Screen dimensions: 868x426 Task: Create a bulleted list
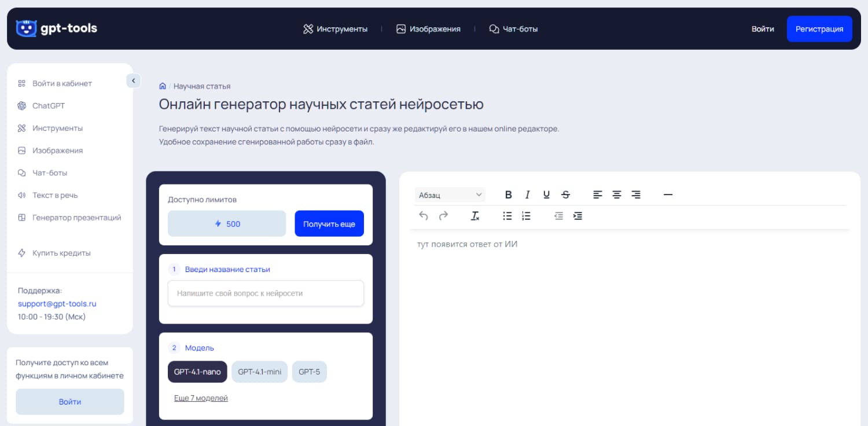click(507, 215)
